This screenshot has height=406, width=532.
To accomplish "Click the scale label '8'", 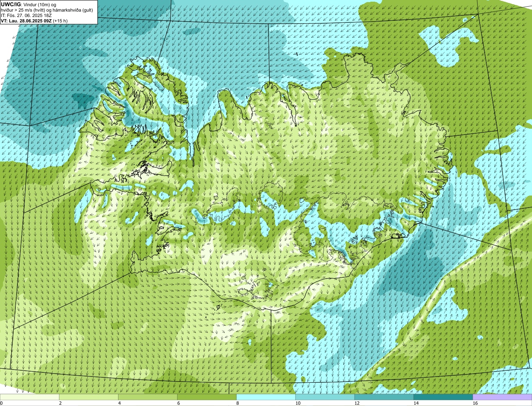I will (x=237, y=403).
